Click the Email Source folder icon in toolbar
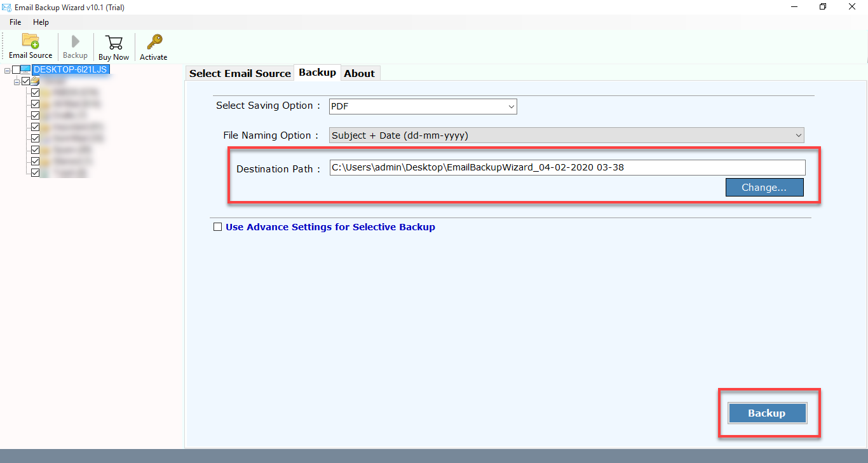The height and width of the screenshot is (463, 868). coord(31,41)
